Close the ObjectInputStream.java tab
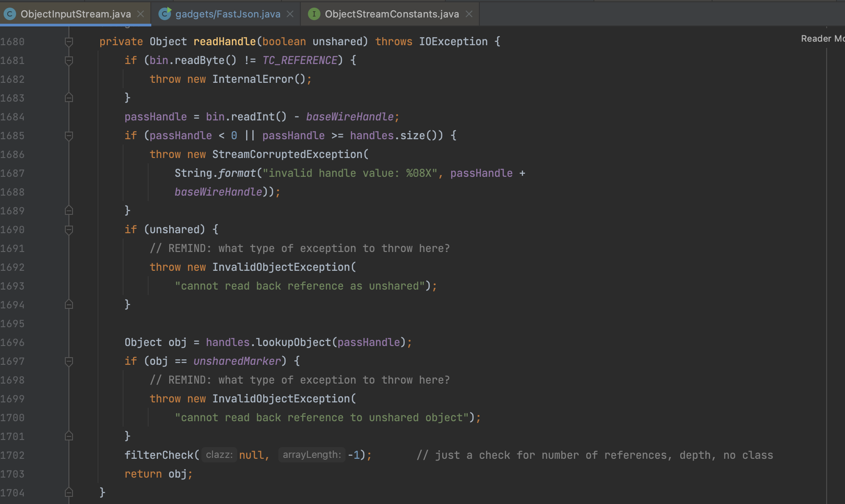This screenshot has height=504, width=845. click(141, 14)
